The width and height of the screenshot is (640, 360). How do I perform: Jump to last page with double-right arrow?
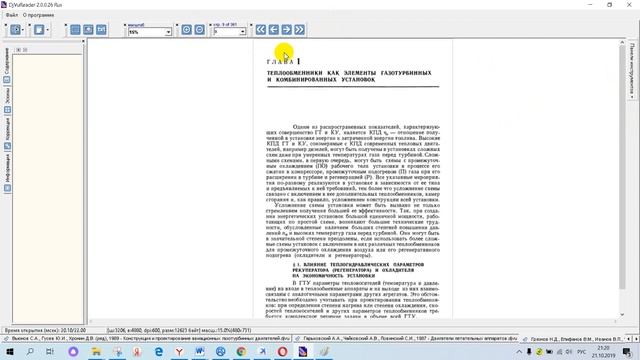coord(300,30)
